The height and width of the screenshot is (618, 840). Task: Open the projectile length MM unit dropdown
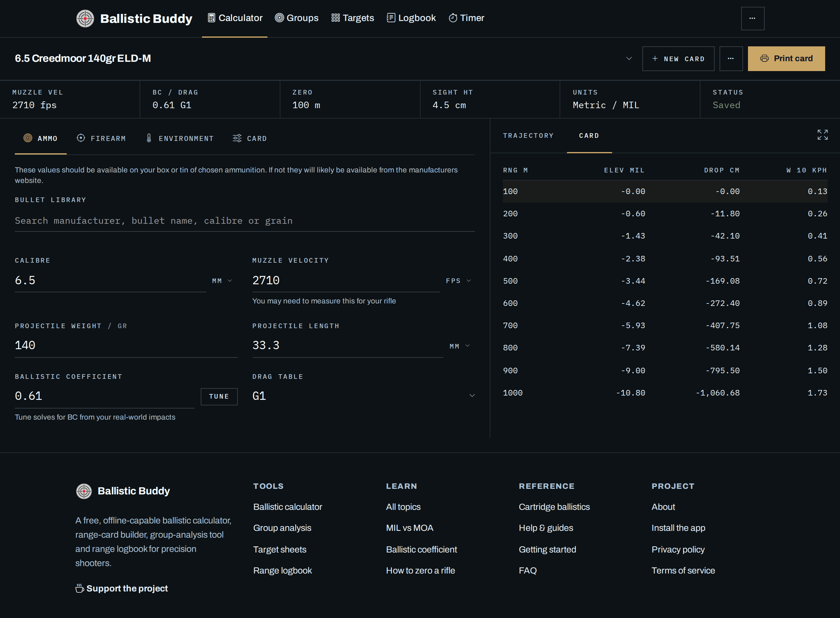tap(460, 346)
